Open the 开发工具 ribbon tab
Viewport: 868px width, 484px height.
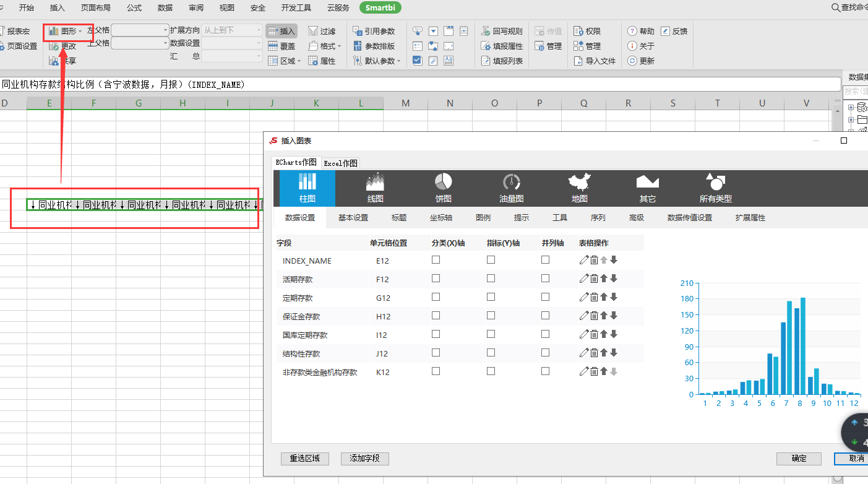click(296, 8)
